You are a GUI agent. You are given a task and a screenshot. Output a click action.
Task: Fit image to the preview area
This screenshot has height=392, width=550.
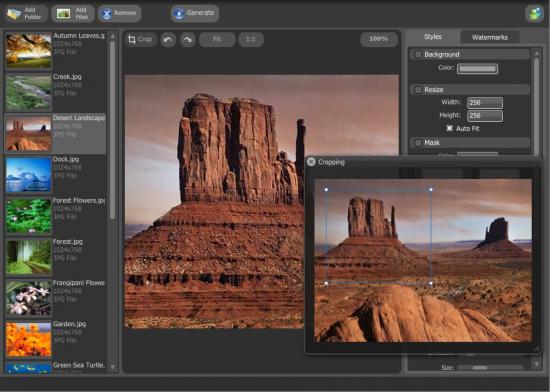[217, 39]
